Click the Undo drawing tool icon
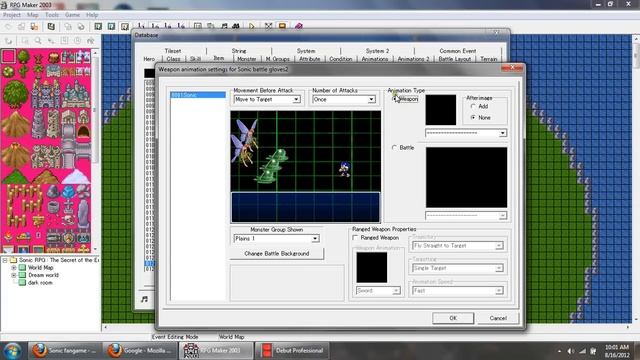The width and height of the screenshot is (640, 360). tap(8, 41)
